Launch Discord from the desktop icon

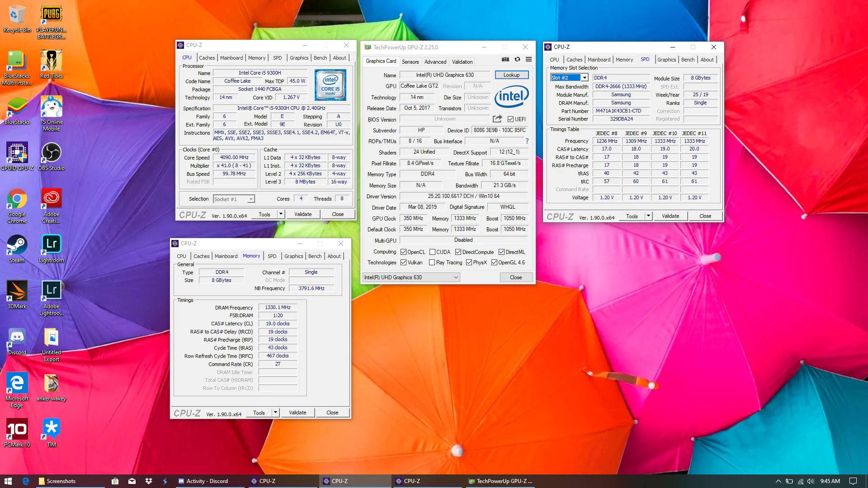point(17,341)
